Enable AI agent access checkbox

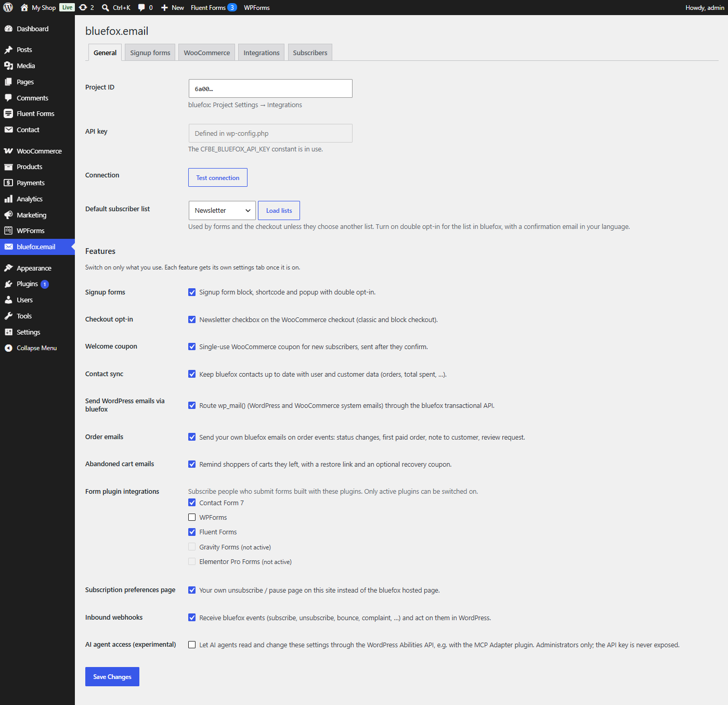[x=192, y=645]
